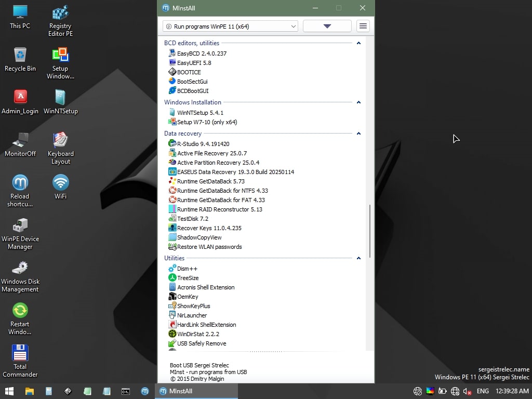Click the ENG language indicator

tap(483, 391)
